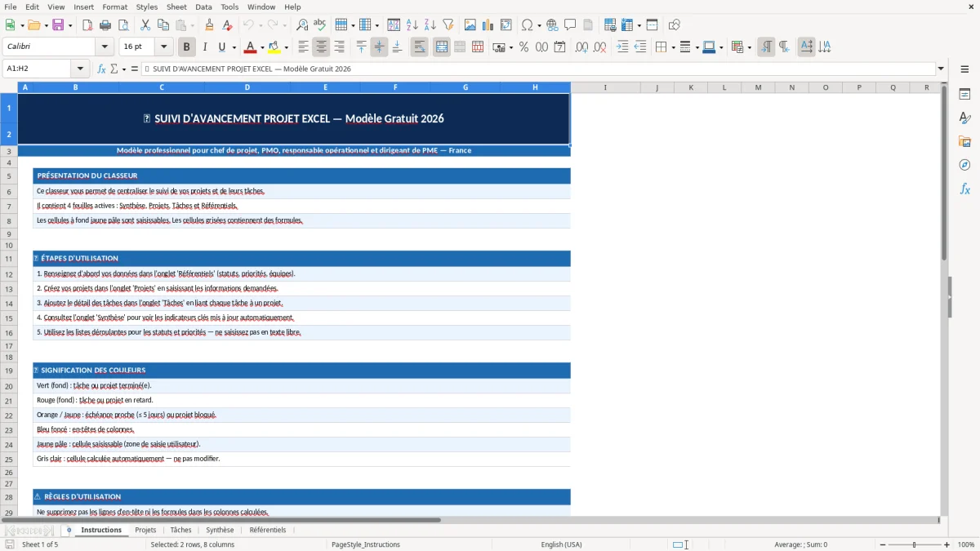Screen dimensions: 980x551
Task: Add a decimal place
Action: 581,47
